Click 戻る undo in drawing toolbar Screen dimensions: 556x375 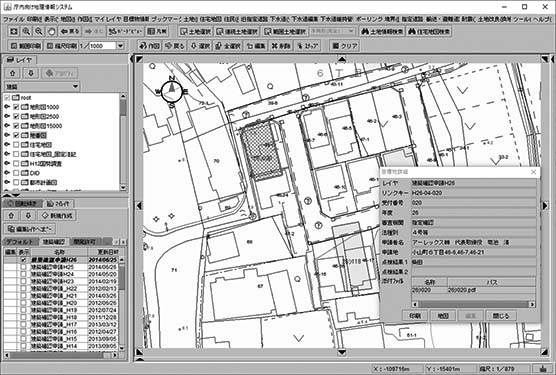(175, 46)
